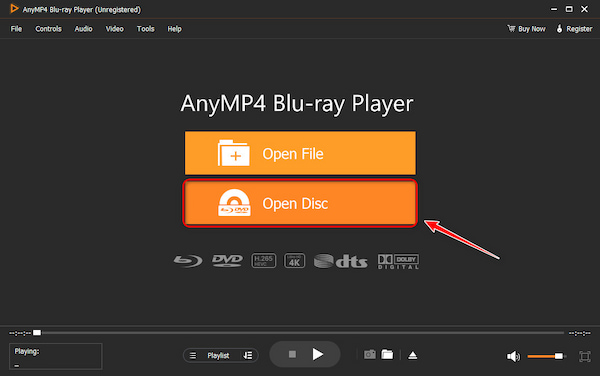Open the snapshot folder icon
This screenshot has width=600, height=376.
coord(387,355)
